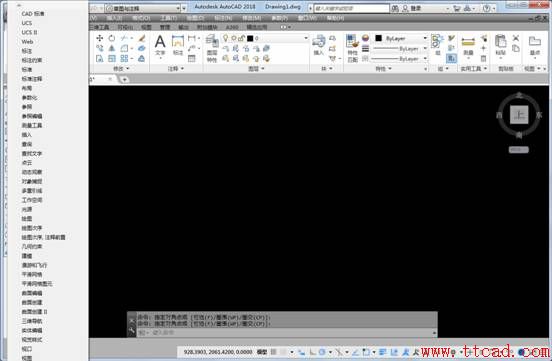Open the 修改(M) menu
The image size is (552, 361).
tap(251, 18)
